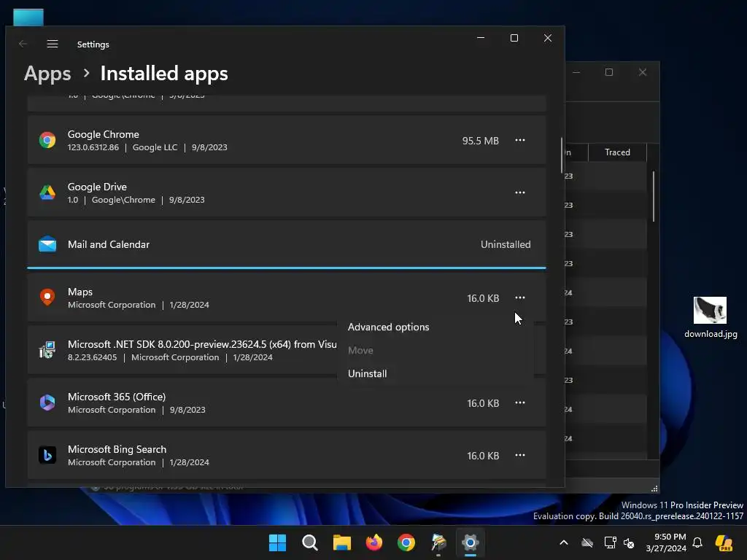Click the Microsoft 365 (Office) icon
Image resolution: width=747 pixels, height=560 pixels.
[x=47, y=402]
